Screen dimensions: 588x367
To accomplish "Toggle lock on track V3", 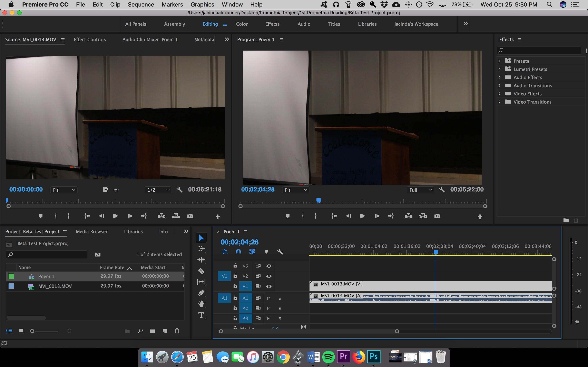I will point(235,266).
